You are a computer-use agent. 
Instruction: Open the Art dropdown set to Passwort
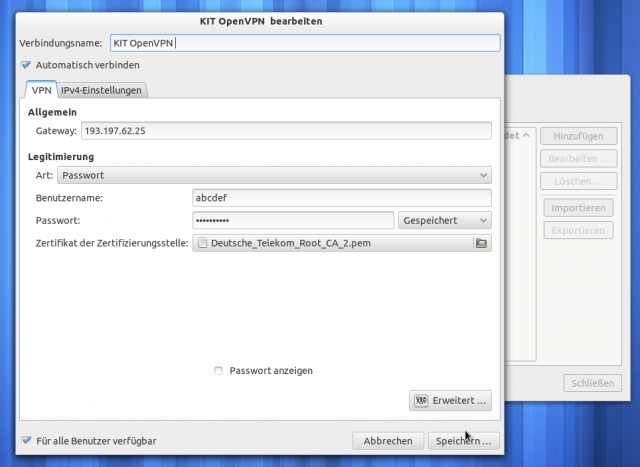click(274, 175)
